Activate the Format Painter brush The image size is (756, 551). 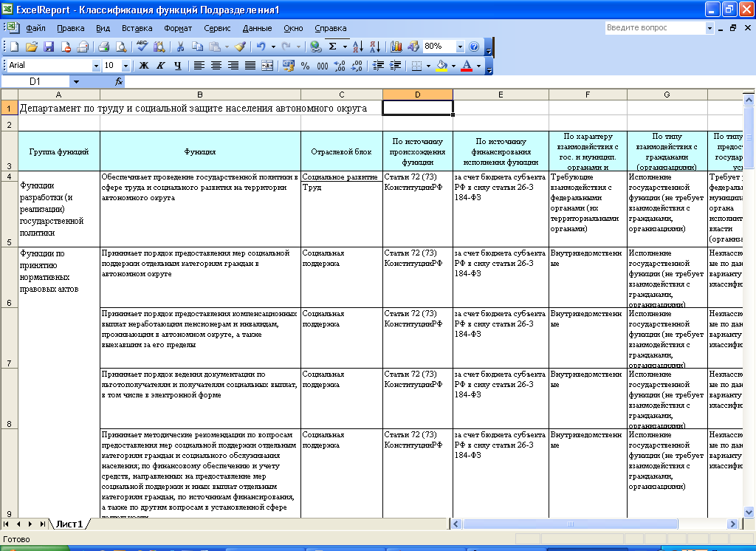click(240, 47)
